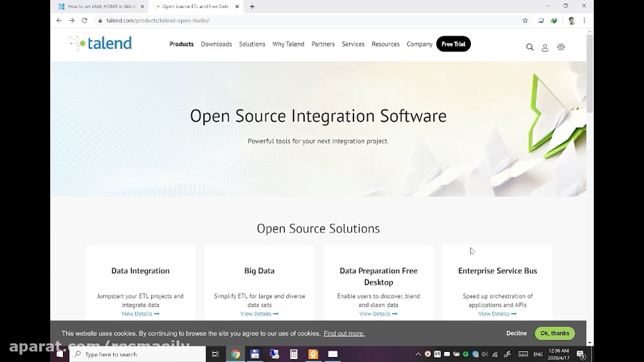
Task: Select the Open Source ETL tab
Action: (x=195, y=6)
